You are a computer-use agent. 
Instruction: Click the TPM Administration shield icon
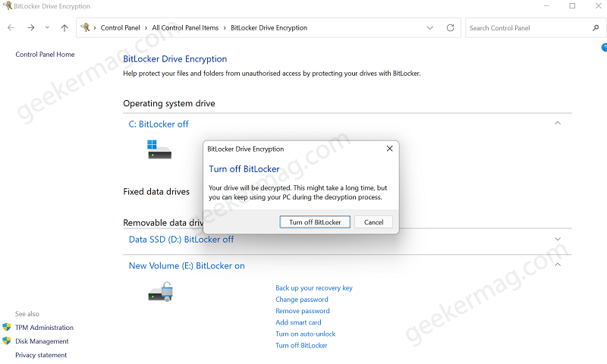[7, 328]
